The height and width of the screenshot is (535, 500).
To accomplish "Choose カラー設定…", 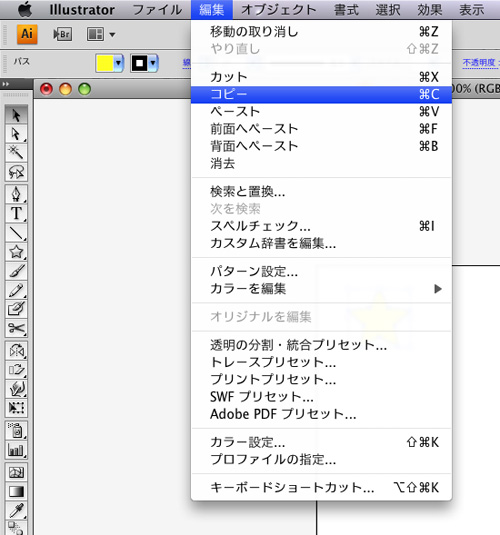I will pyautogui.click(x=322, y=442).
